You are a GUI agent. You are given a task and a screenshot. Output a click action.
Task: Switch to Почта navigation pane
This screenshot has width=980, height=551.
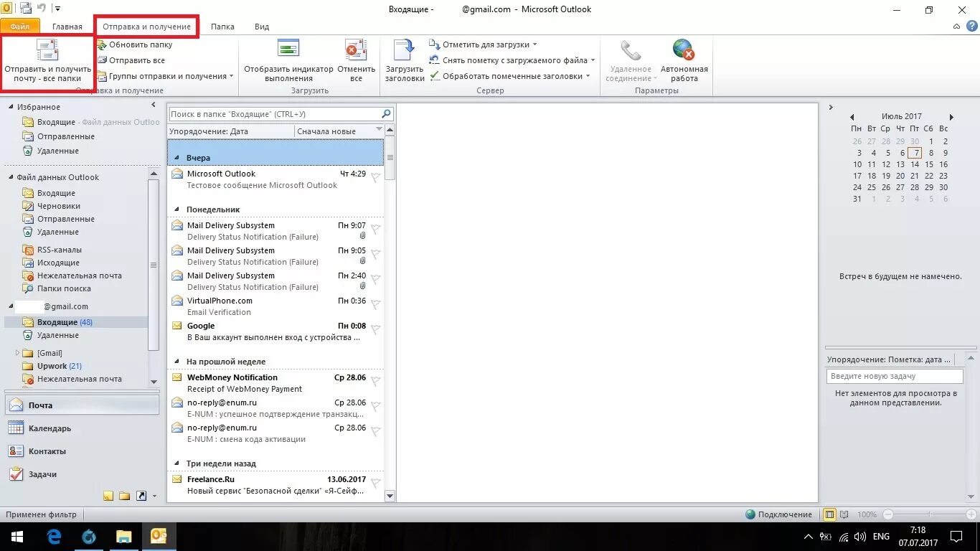pos(82,405)
